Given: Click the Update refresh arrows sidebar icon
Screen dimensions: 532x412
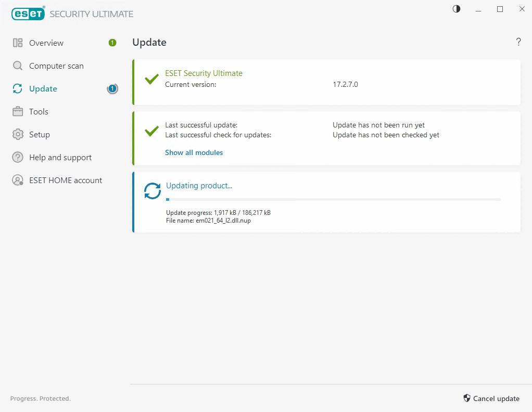Looking at the screenshot, I should [x=18, y=88].
